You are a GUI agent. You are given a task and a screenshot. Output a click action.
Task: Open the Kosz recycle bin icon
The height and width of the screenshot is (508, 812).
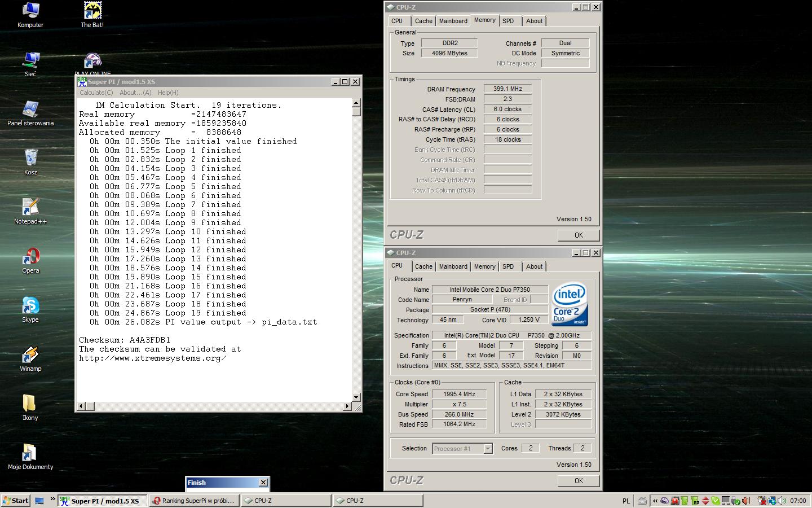[30, 158]
